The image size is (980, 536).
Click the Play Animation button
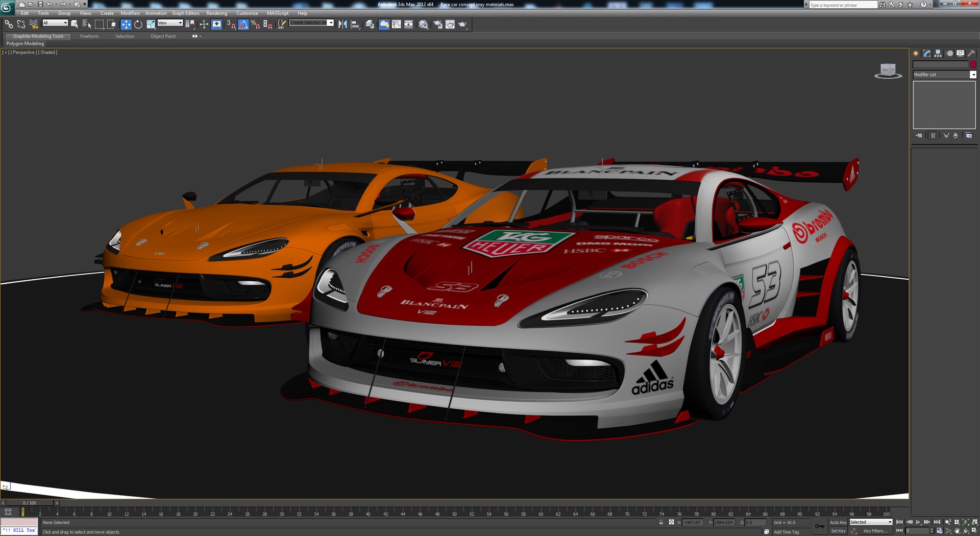tap(918, 522)
